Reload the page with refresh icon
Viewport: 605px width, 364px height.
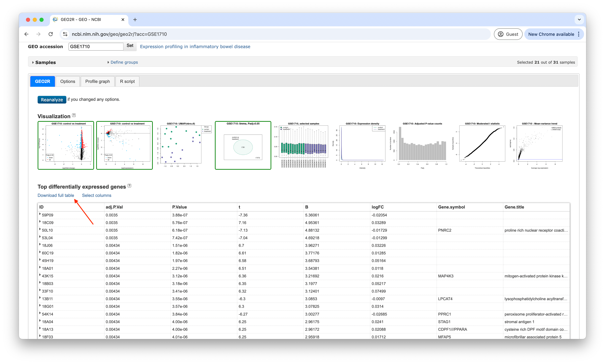click(51, 34)
